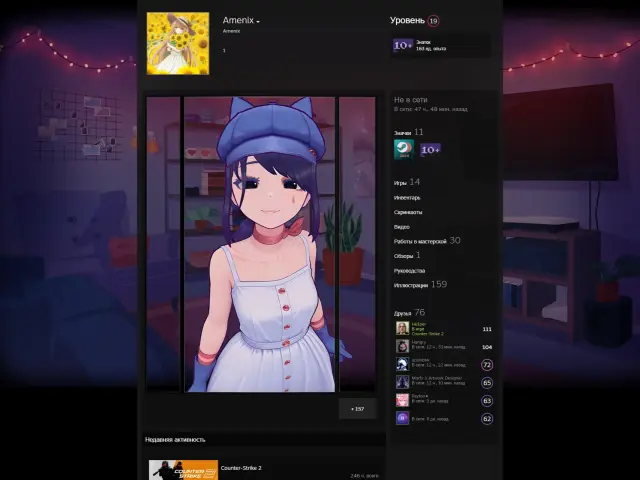The image size is (640, 480).
Task: Expand the dropdown arrow next to Amenix name
Action: coord(258,21)
